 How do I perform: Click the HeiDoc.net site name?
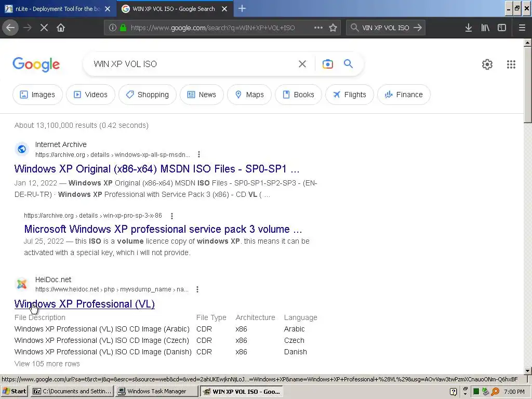click(54, 280)
